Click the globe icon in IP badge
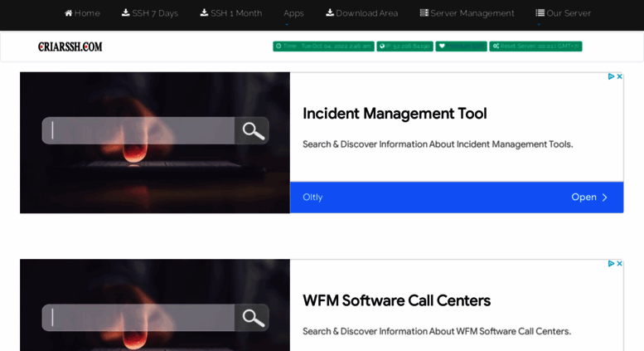Viewport: 644px width, 351px height. point(382,46)
